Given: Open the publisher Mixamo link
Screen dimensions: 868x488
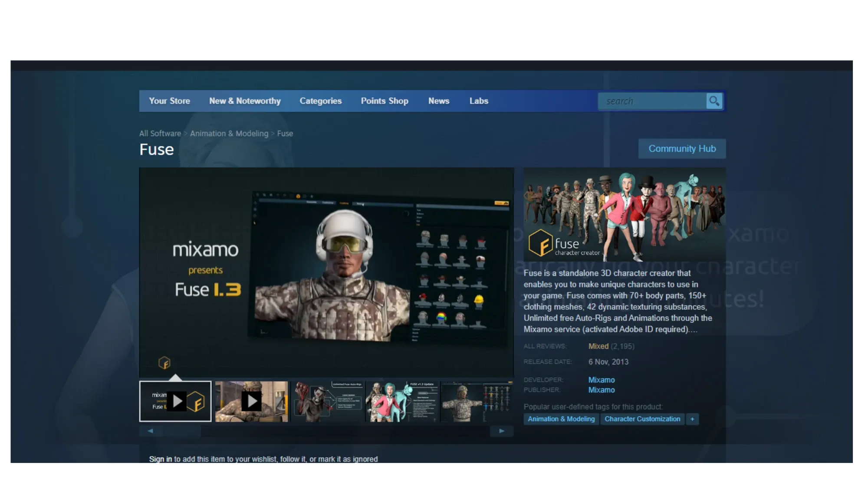Looking at the screenshot, I should (x=601, y=390).
